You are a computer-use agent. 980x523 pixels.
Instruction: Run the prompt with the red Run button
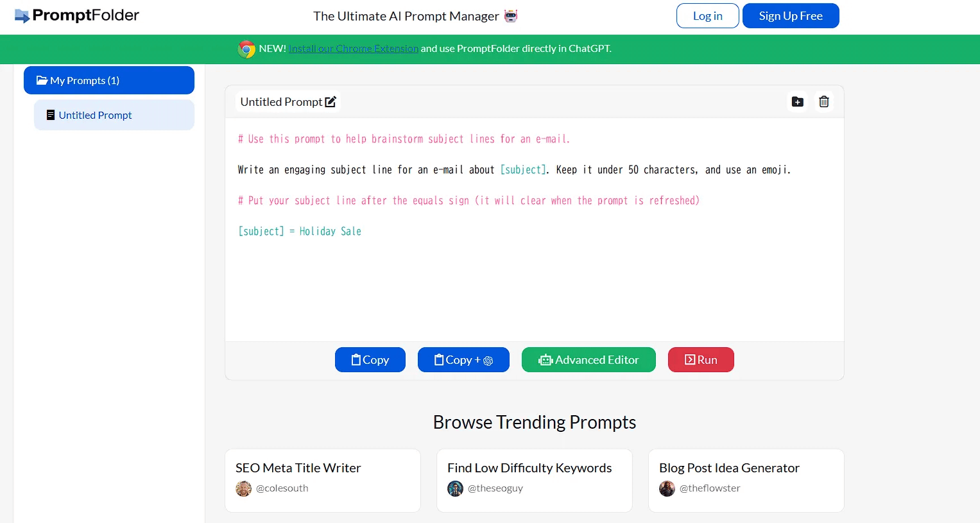point(701,360)
